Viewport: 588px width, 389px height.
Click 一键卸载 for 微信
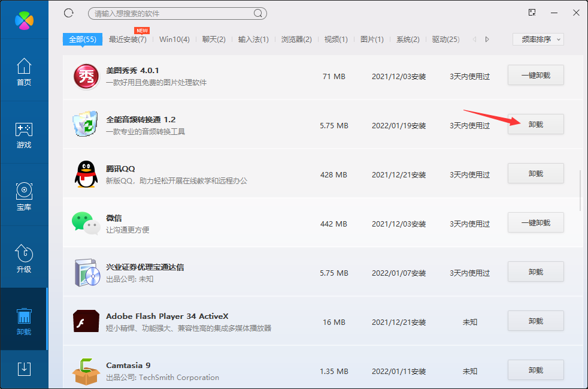point(536,222)
